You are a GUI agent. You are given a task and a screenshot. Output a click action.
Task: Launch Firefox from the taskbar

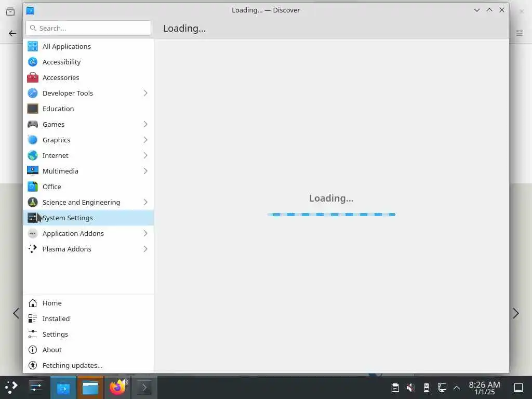click(x=118, y=388)
